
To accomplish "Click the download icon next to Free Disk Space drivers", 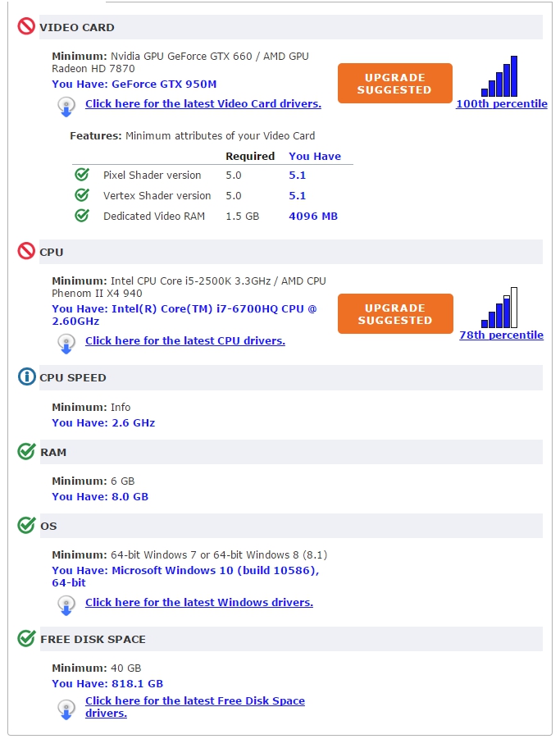I will 66,709.
